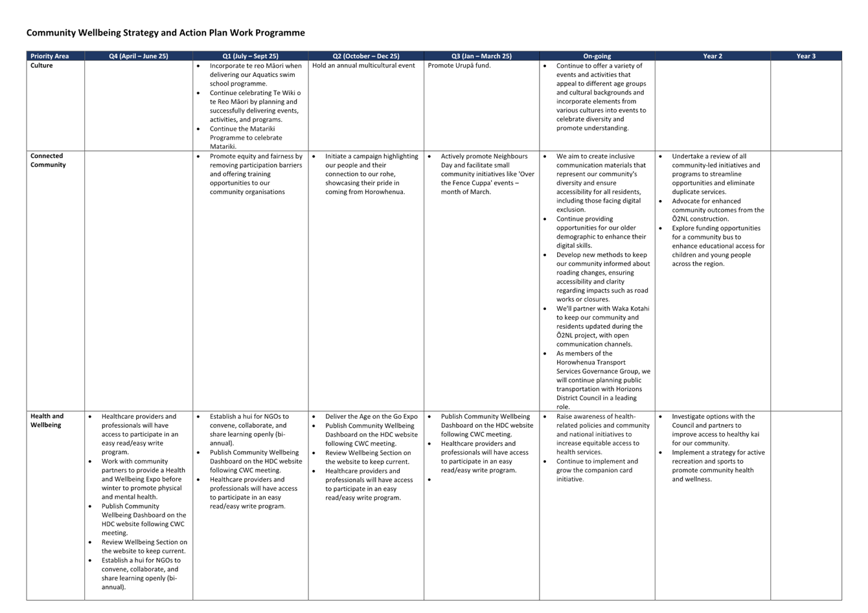Image resolution: width=868 pixels, height=613 pixels.
Task: Click 'Raise awareness of health-related policies' bullet
Action: (602, 434)
